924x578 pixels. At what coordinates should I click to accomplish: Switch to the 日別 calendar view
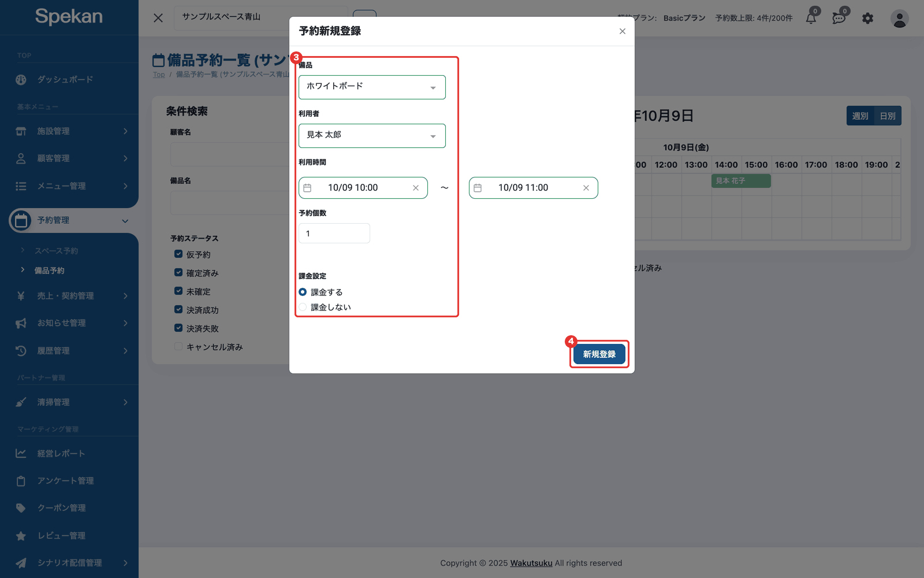888,116
